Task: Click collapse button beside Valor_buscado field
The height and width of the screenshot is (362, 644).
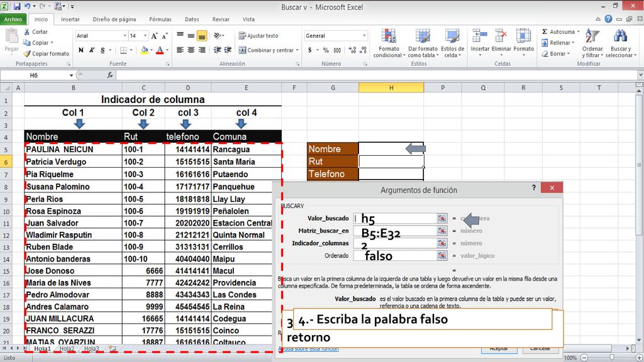Action: (442, 218)
